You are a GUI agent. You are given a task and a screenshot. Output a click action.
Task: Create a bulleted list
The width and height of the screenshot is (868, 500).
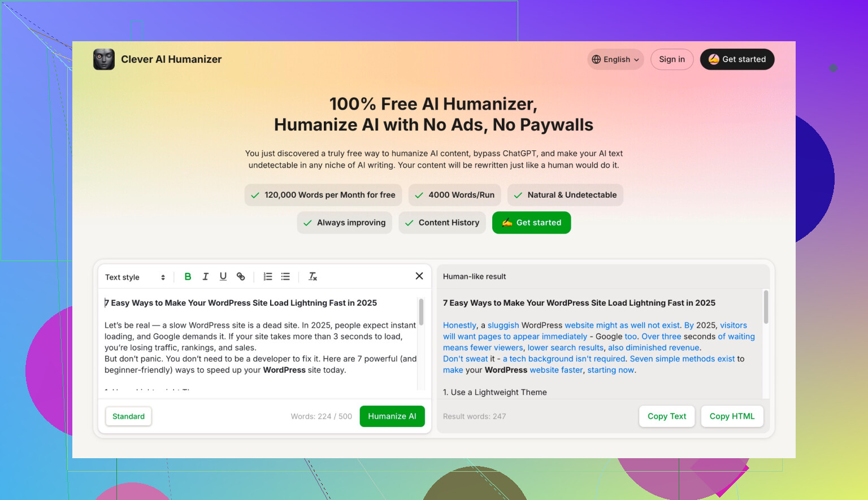[x=285, y=277]
